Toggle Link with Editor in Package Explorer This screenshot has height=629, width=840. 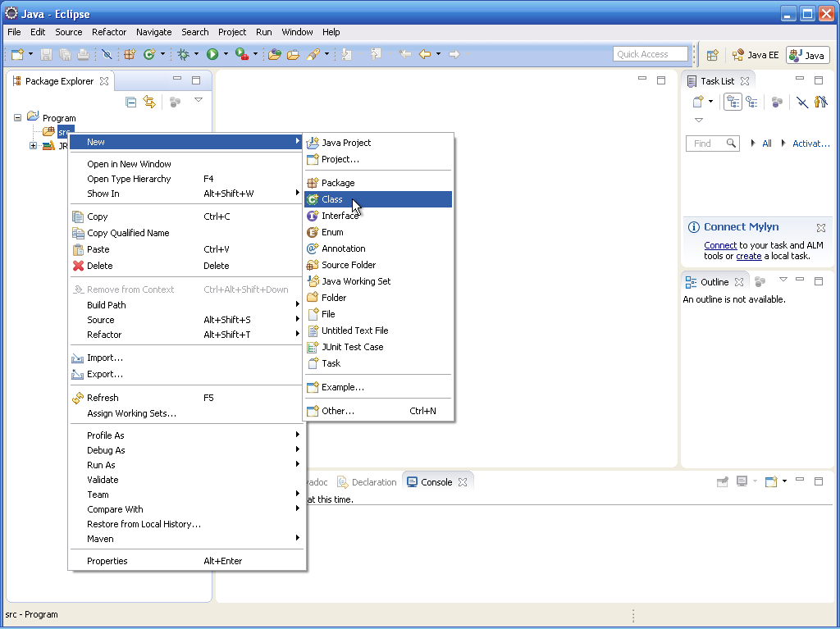(x=149, y=102)
